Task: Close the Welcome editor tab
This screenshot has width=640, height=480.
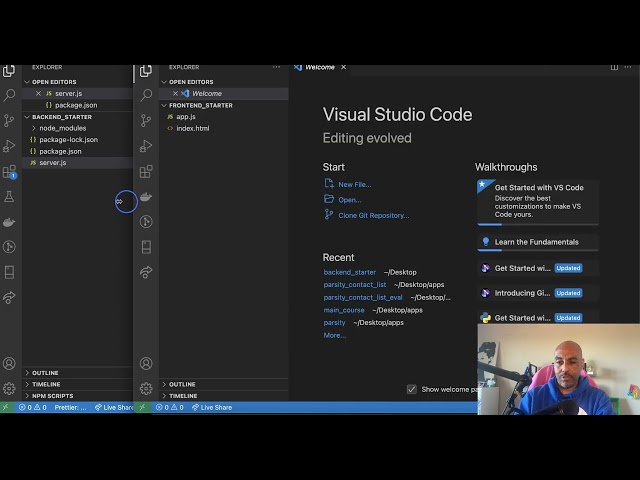Action: [344, 67]
